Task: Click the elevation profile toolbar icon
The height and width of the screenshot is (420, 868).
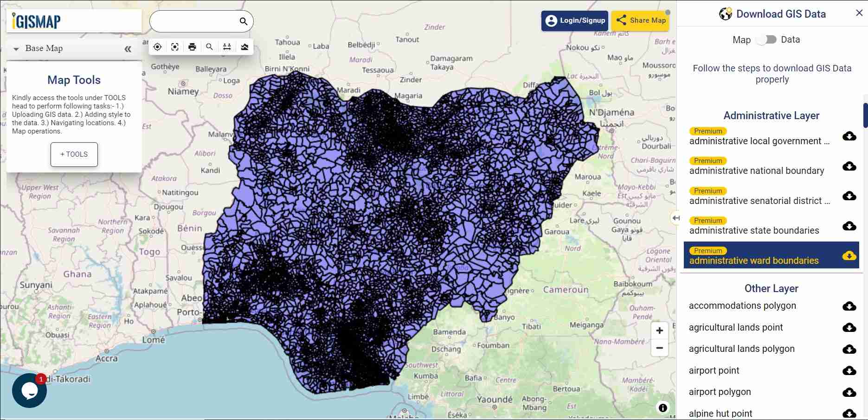Action: click(244, 46)
